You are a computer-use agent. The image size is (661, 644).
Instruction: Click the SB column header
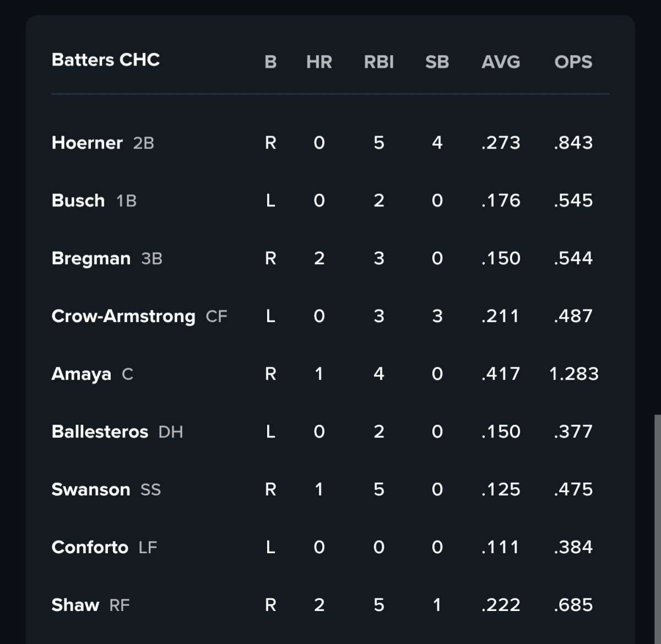437,62
